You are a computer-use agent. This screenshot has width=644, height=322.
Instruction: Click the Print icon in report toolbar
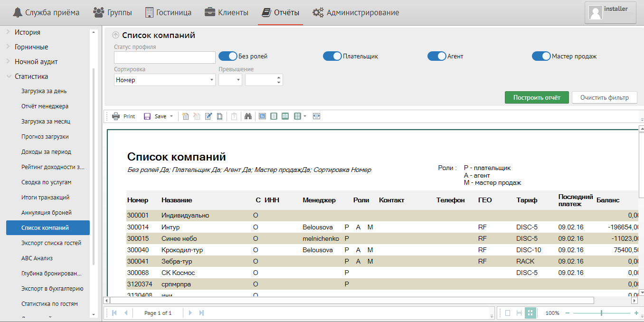116,116
